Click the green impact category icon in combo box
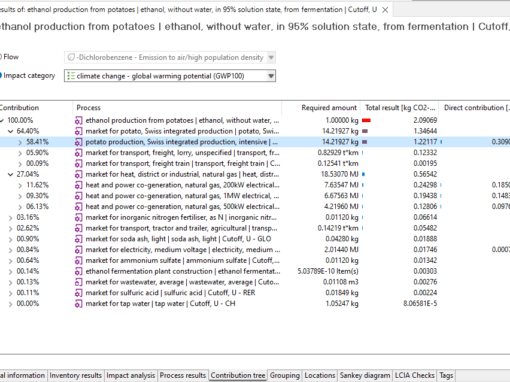 click(x=71, y=76)
